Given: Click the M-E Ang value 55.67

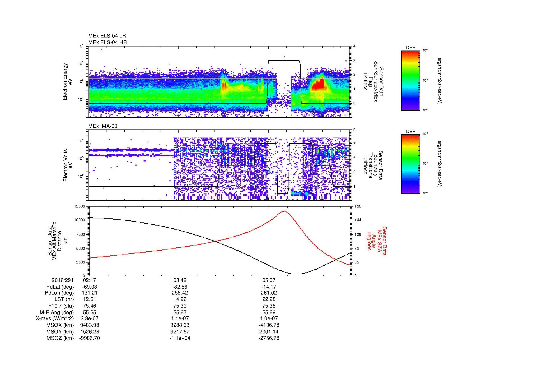Looking at the screenshot, I should click(x=180, y=313).
